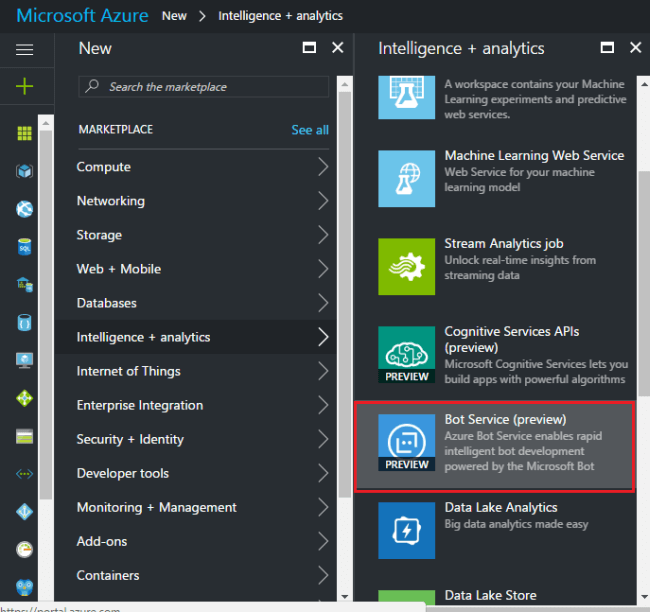
Task: Click the See all marketplace link
Action: (310, 130)
